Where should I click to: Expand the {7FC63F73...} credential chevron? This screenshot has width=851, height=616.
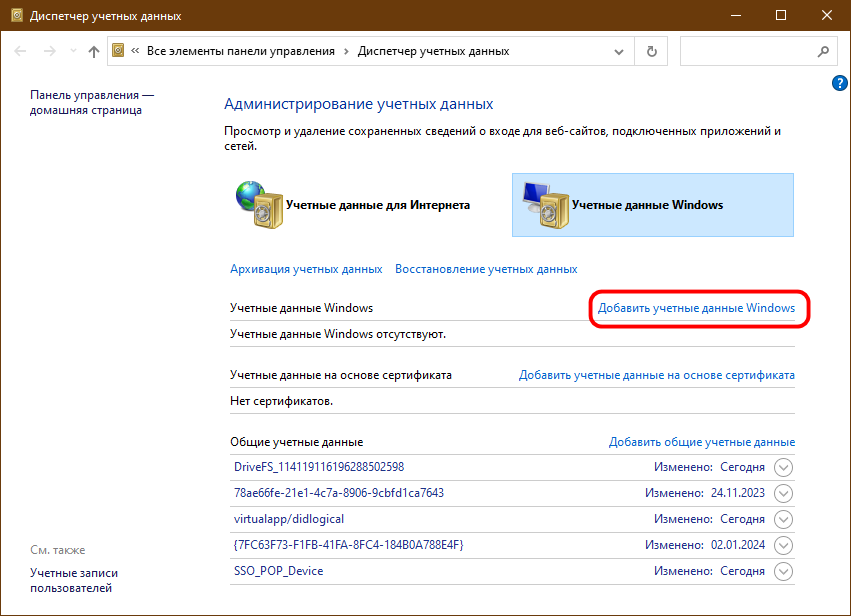click(x=783, y=545)
